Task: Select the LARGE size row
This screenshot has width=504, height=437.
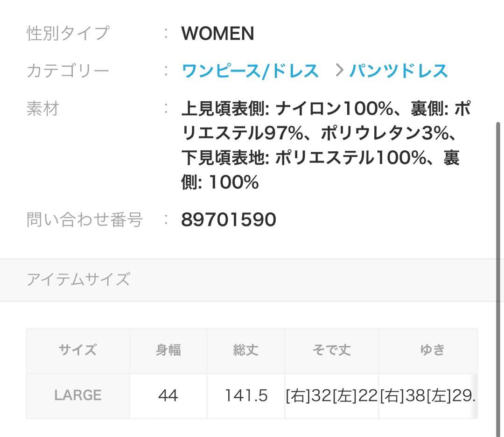Action: 78,396
